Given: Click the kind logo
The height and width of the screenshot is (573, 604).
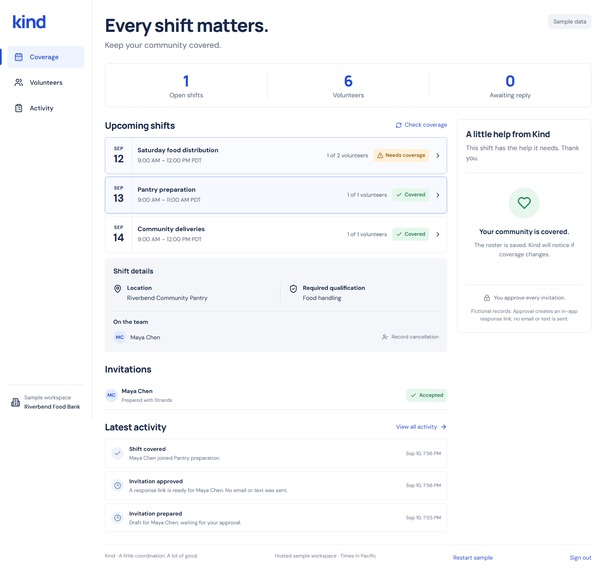Looking at the screenshot, I should coord(29,22).
